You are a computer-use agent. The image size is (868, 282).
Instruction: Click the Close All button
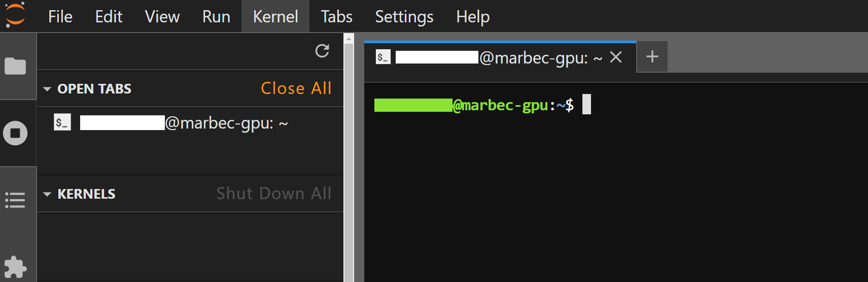coord(296,88)
